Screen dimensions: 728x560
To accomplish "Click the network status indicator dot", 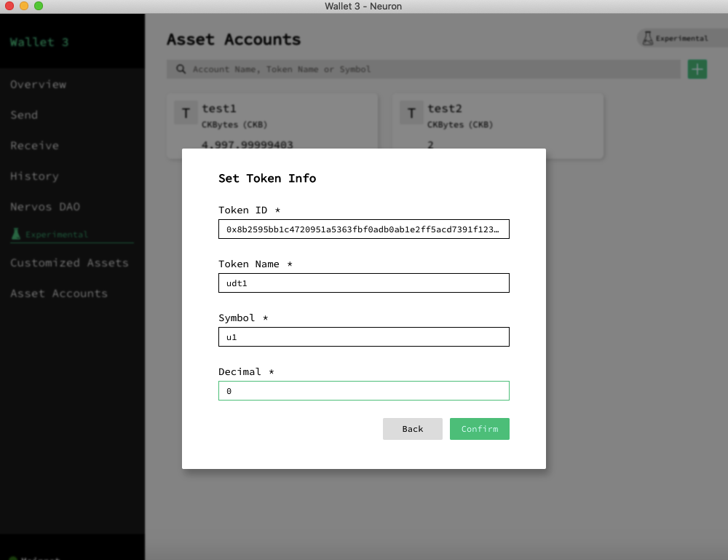I will coord(12,558).
